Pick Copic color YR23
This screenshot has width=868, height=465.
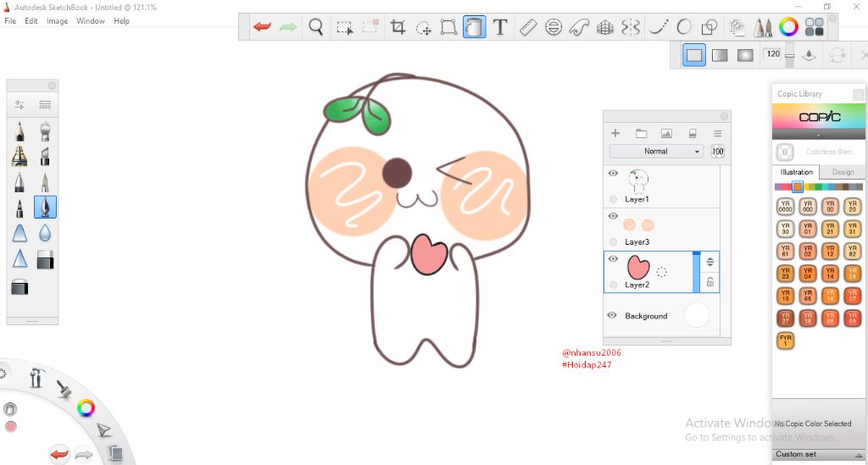[785, 273]
